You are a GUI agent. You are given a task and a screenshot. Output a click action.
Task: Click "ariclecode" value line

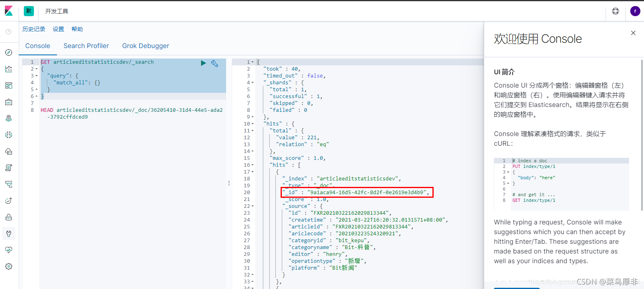click(x=345, y=234)
